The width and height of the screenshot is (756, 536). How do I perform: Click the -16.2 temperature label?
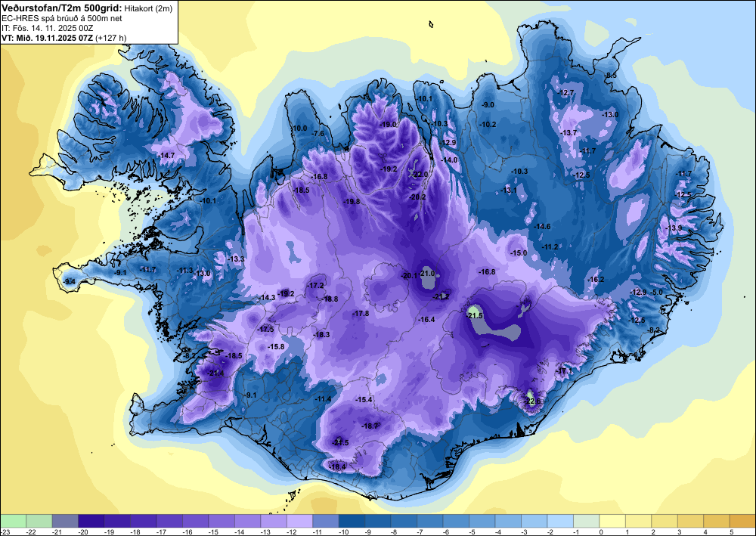[x=596, y=280]
